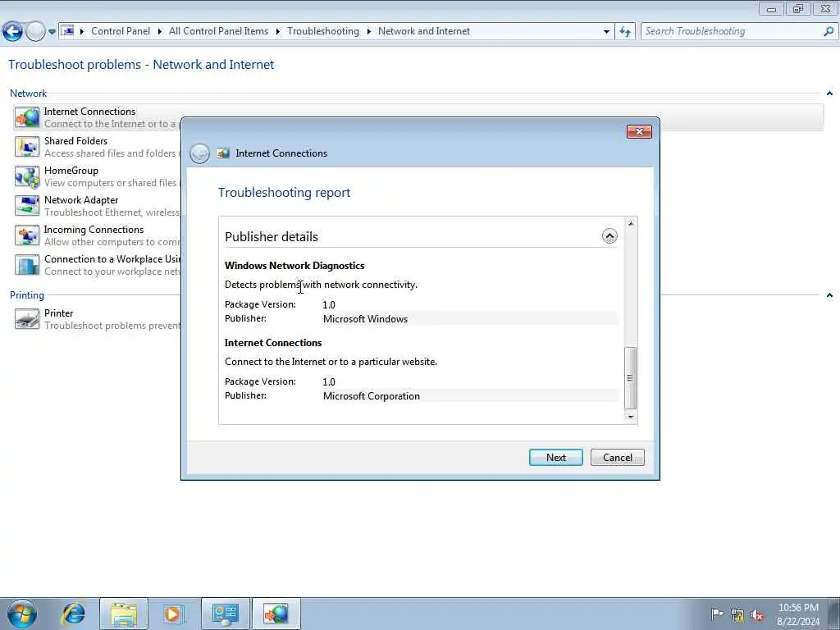Open the Connection to a Workplace troubleshooter
The width and height of the screenshot is (840, 630).
point(112,258)
